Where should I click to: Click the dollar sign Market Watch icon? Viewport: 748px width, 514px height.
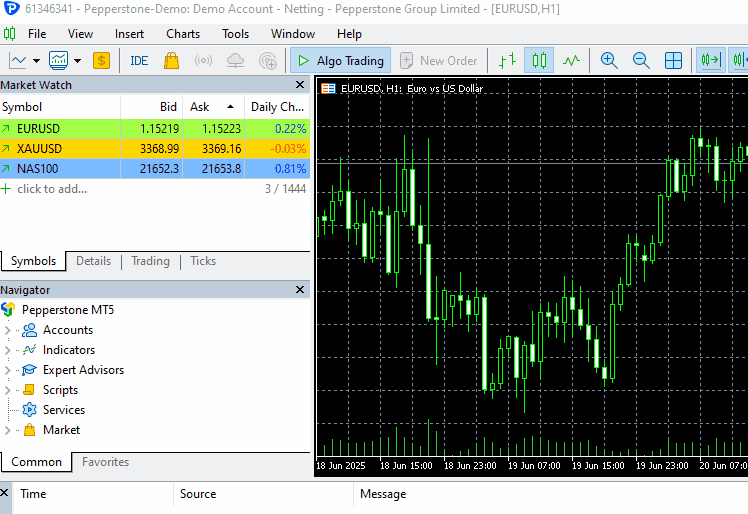pos(101,61)
